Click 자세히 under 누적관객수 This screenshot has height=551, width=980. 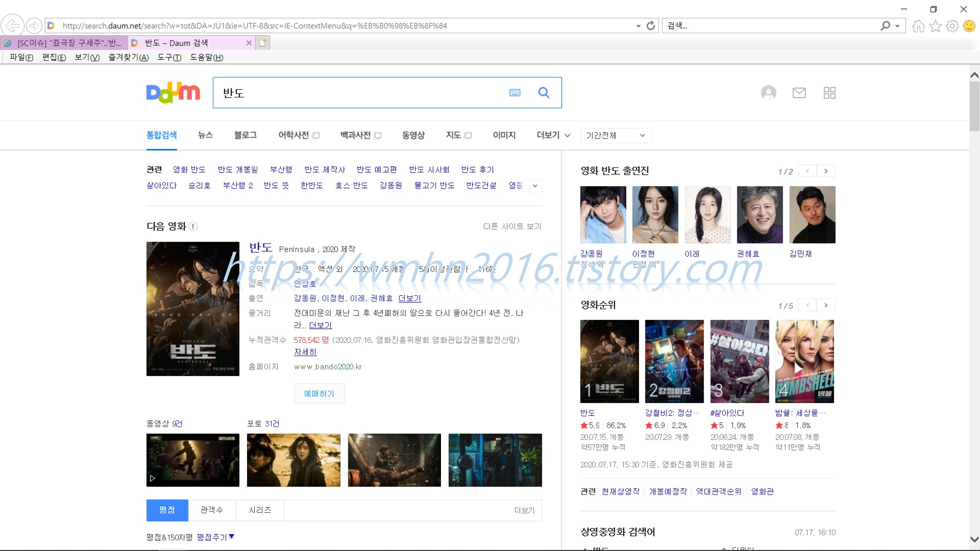coord(305,352)
